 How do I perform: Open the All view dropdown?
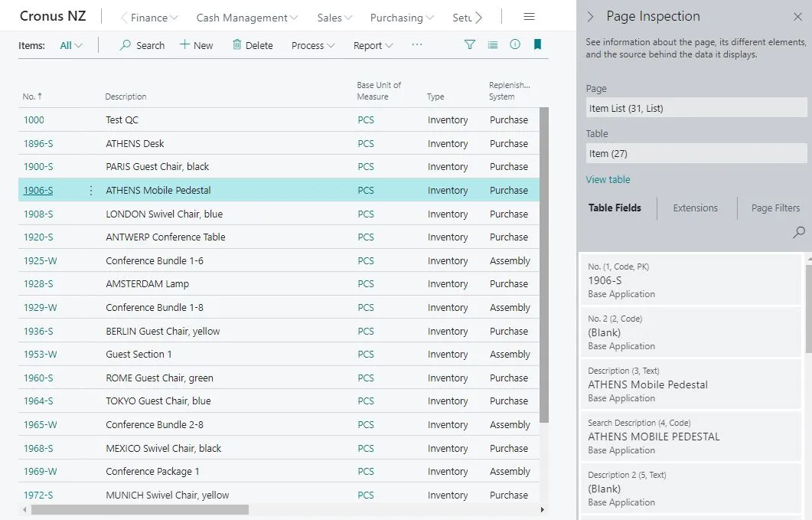[x=71, y=46]
